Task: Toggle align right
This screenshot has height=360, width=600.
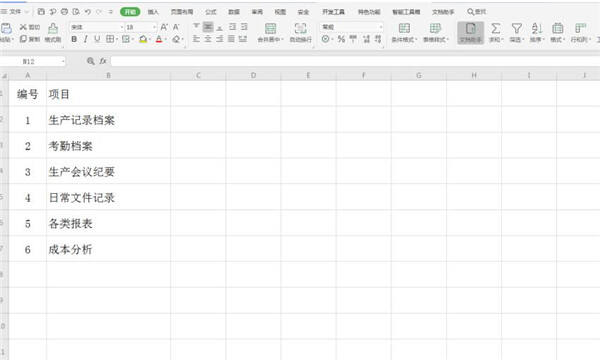Action: coord(220,39)
